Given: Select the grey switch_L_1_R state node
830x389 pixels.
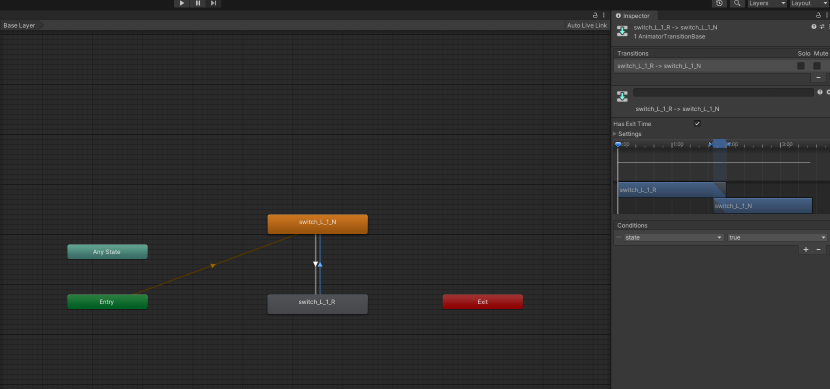Looking at the screenshot, I should (x=318, y=304).
